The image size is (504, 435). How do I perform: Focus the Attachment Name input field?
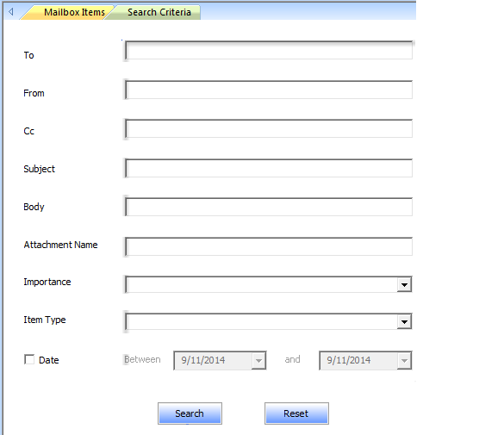(269, 246)
